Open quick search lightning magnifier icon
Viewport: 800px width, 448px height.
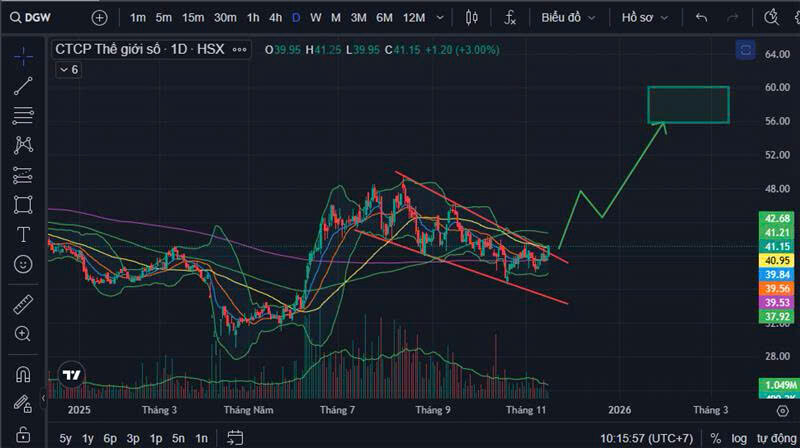point(771,18)
